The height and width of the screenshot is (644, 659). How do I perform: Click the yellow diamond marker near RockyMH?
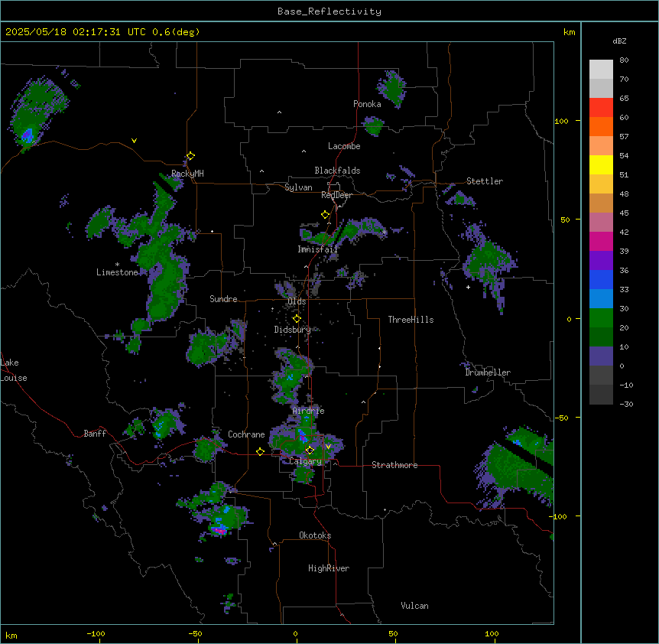click(190, 156)
